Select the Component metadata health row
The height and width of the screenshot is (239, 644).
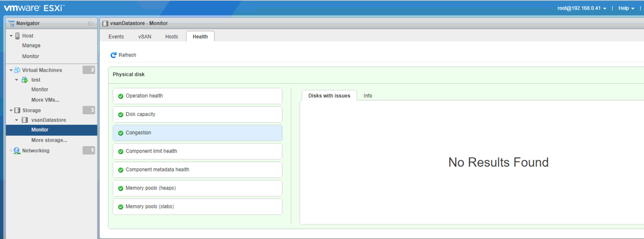197,170
